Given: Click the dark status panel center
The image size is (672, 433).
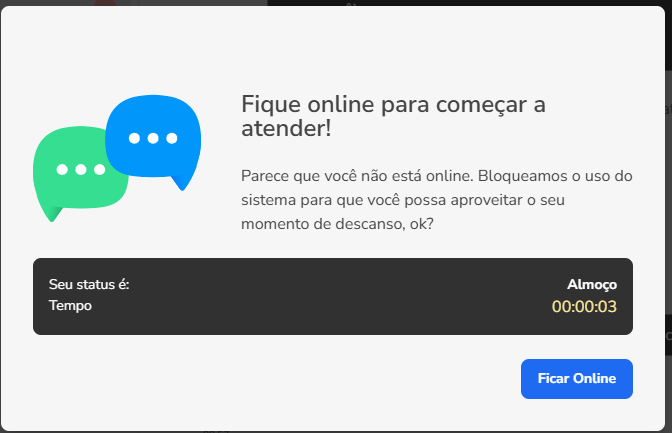Looking at the screenshot, I should point(333,296).
